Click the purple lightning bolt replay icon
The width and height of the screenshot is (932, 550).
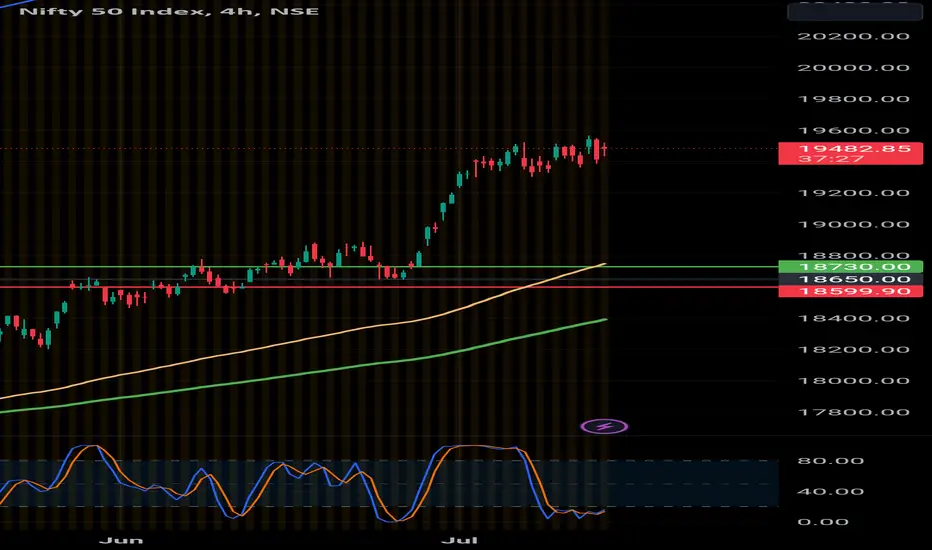[604, 426]
